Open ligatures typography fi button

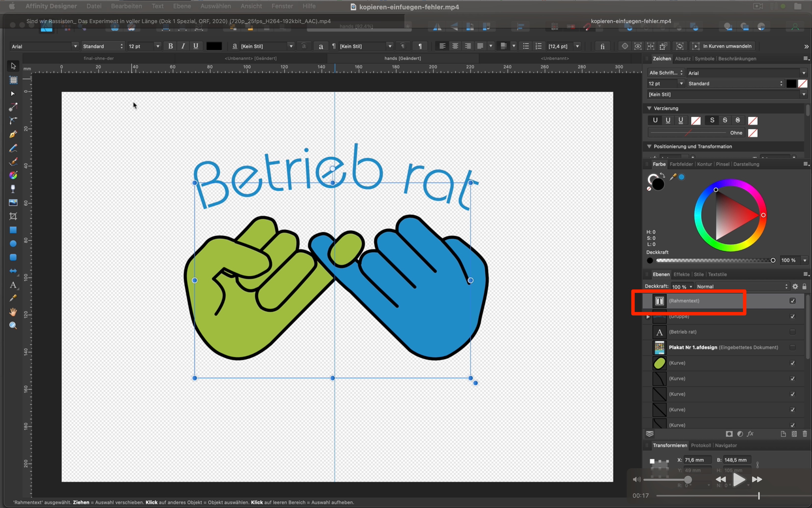(x=603, y=46)
